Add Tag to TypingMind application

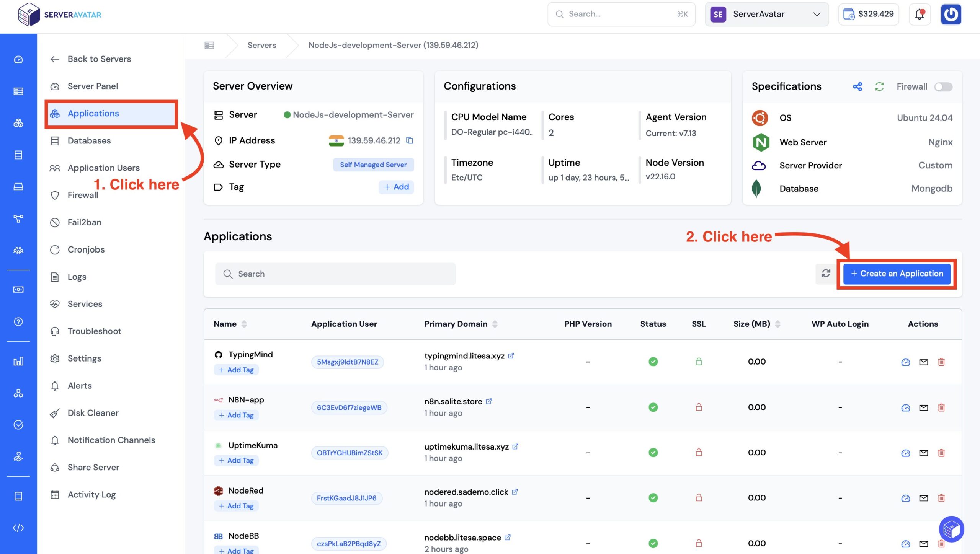(x=237, y=370)
